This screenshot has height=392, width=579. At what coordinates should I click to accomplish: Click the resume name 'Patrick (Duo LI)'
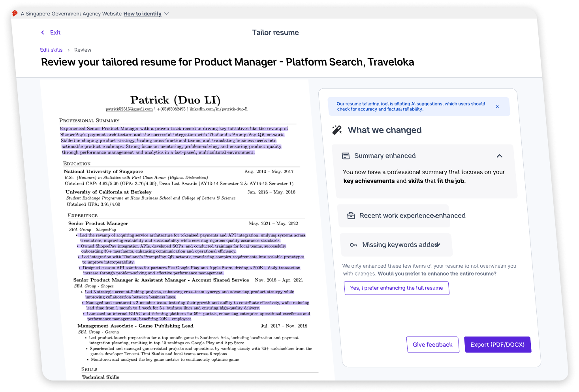(175, 100)
